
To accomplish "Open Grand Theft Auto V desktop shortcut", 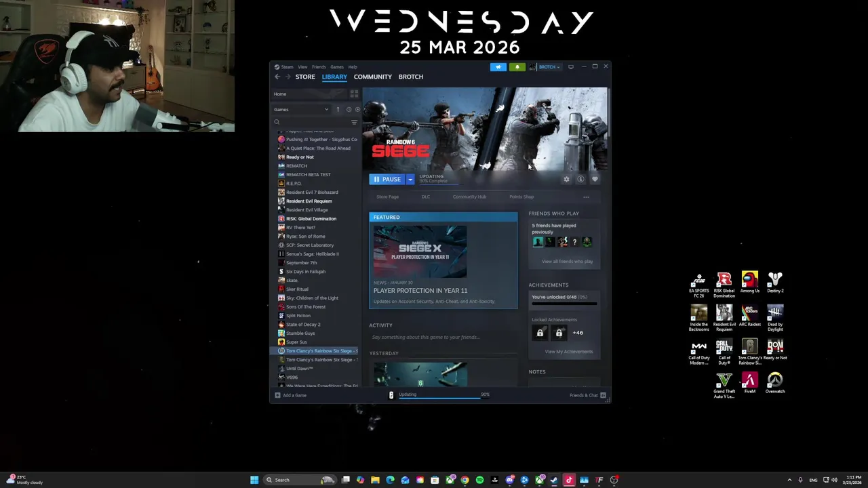I will click(x=724, y=384).
